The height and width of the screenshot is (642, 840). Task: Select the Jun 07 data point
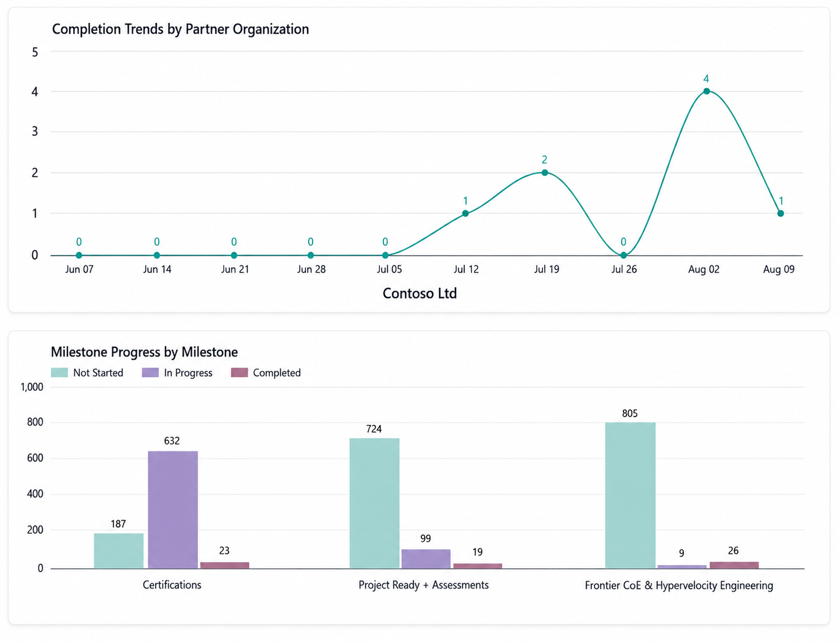[79, 255]
